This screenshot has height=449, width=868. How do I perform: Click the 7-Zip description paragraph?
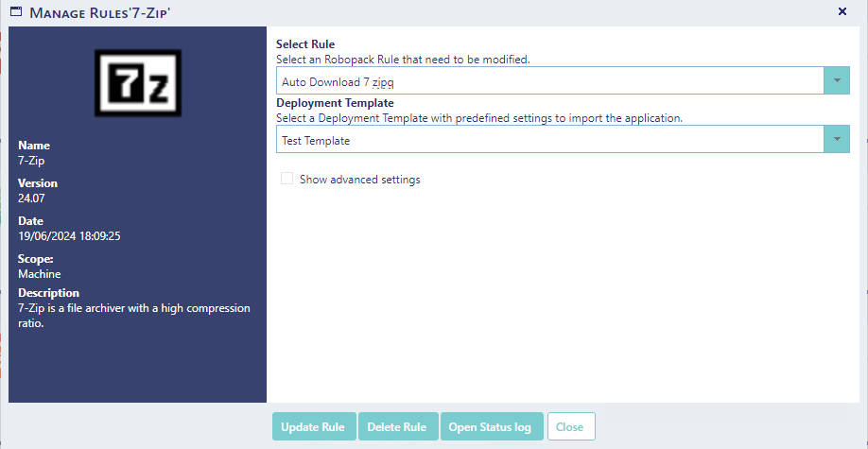coord(134,316)
